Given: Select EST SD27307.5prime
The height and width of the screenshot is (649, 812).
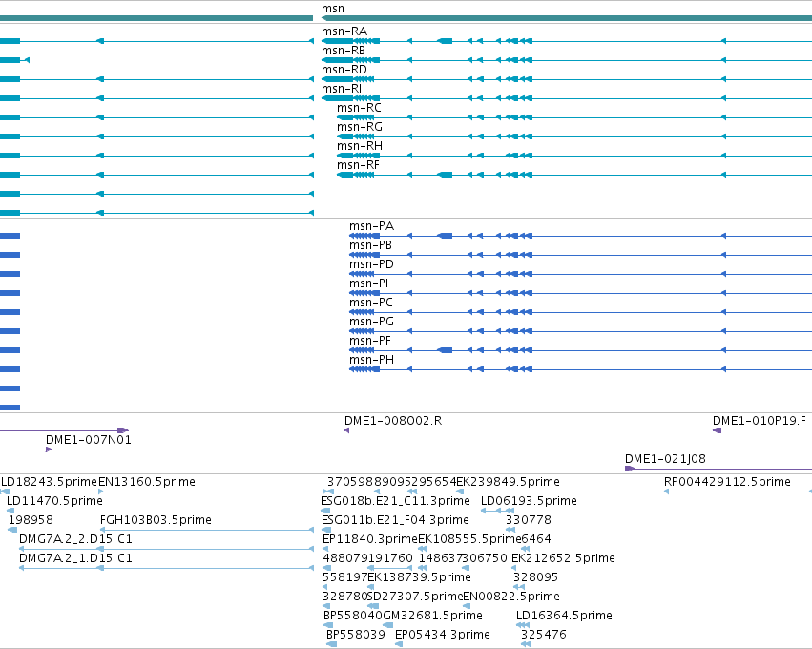Looking at the screenshot, I should (x=415, y=597).
